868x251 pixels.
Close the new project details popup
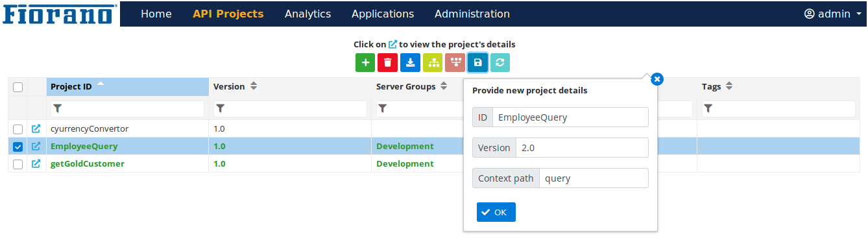tap(657, 79)
